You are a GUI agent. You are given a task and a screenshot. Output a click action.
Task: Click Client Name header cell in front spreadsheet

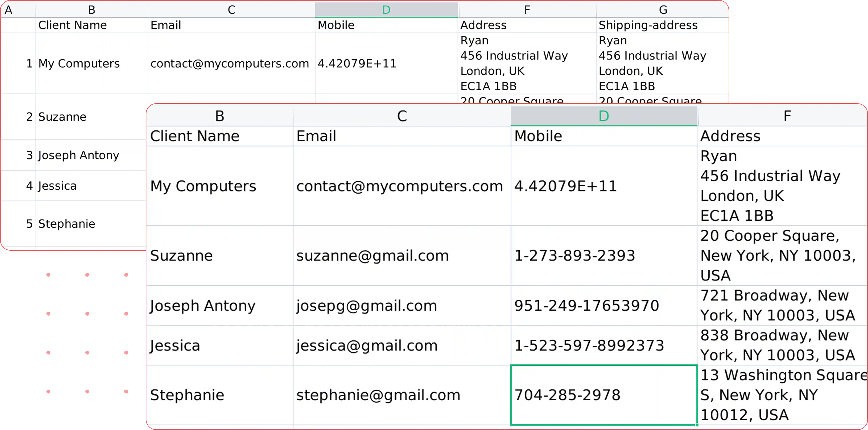pos(220,136)
